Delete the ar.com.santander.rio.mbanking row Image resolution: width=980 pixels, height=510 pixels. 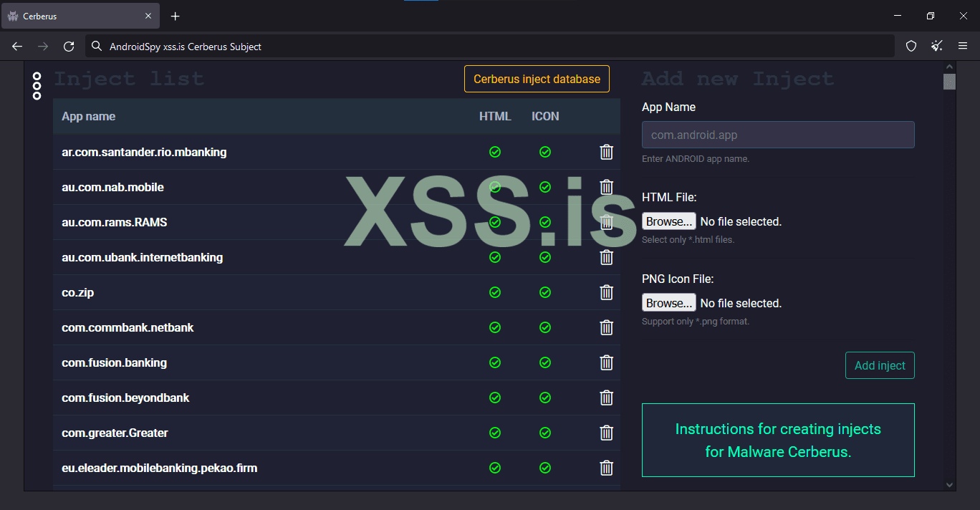click(x=606, y=152)
